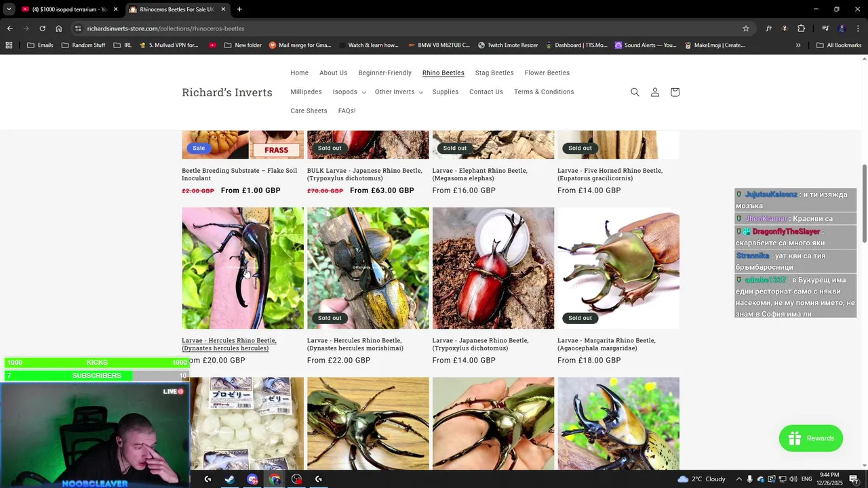Open the Beginner-Friendly menu item
The image size is (868, 488).
click(x=384, y=73)
